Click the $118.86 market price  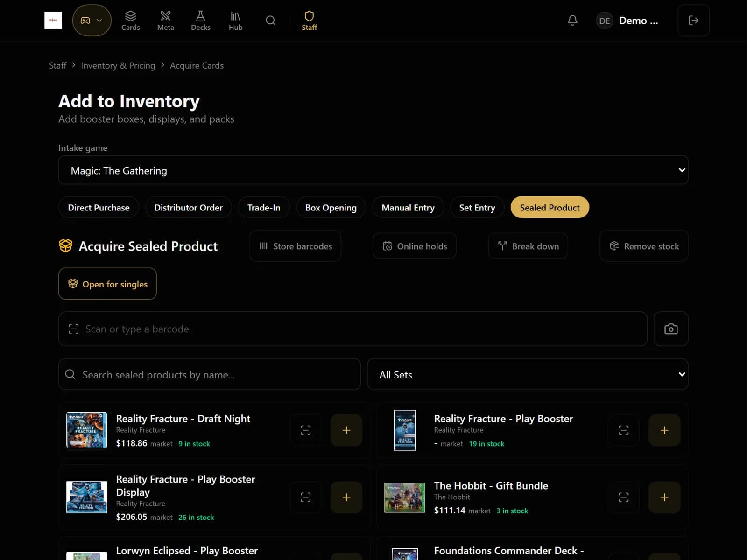point(132,443)
